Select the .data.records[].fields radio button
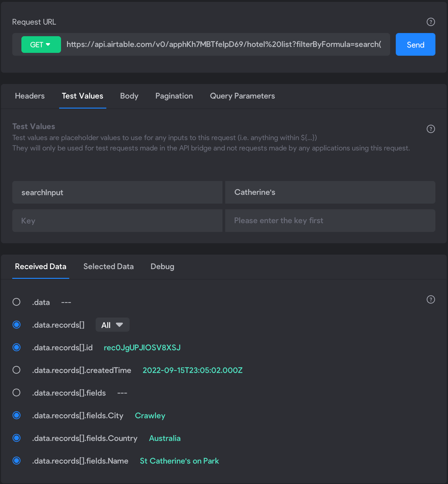 pyautogui.click(x=16, y=393)
